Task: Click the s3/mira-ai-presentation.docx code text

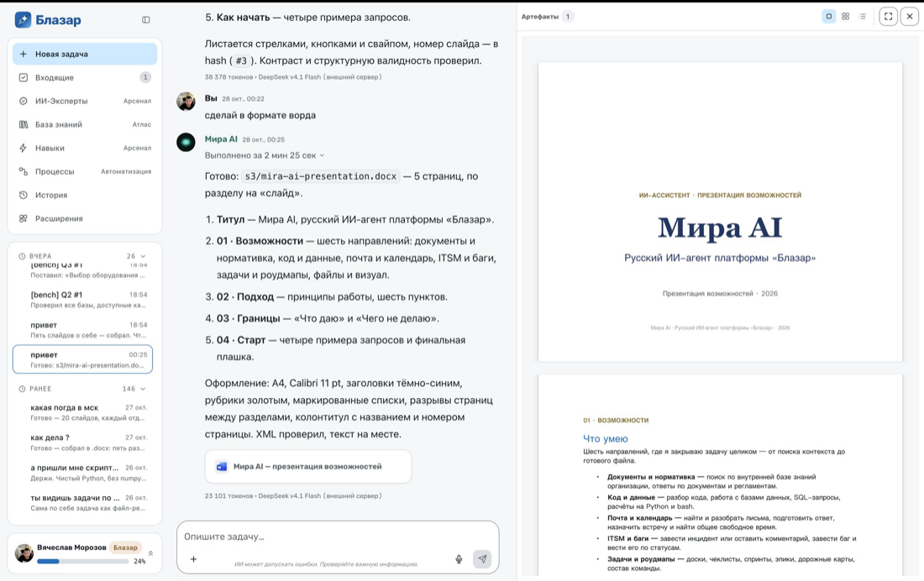Action: click(x=321, y=176)
